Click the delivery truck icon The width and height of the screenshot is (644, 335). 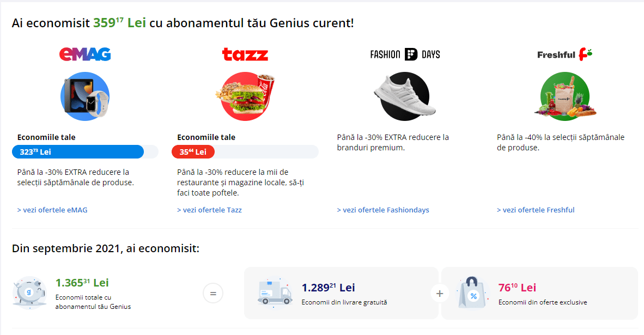[275, 293]
